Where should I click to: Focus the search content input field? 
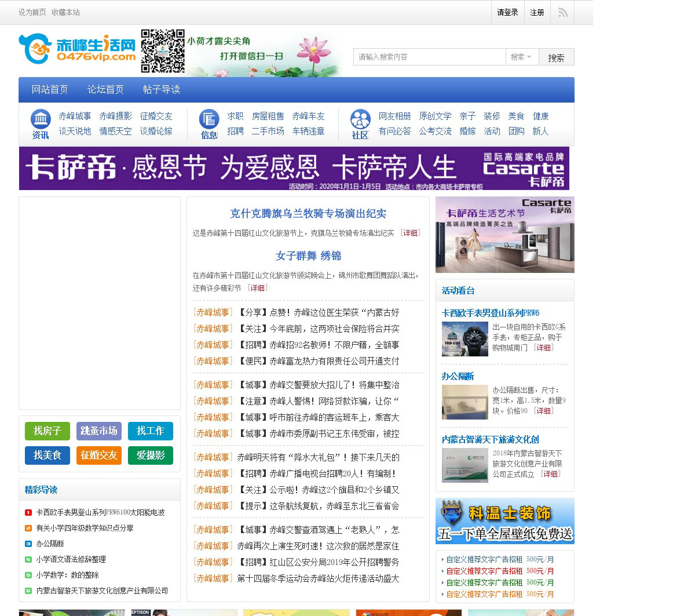tap(429, 57)
